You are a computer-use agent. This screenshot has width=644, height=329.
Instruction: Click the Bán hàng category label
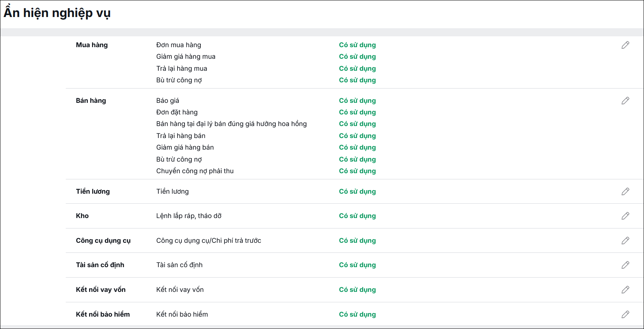pyautogui.click(x=91, y=101)
